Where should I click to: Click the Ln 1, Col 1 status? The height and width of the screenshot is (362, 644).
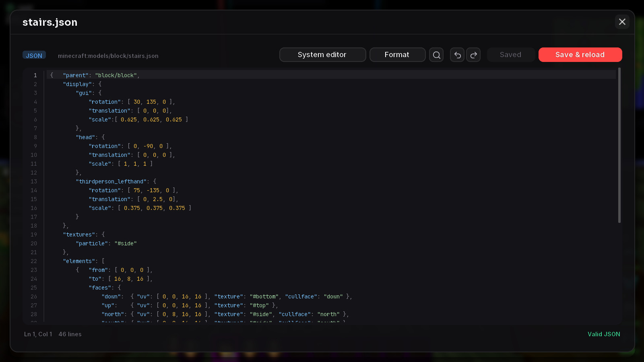click(x=38, y=334)
